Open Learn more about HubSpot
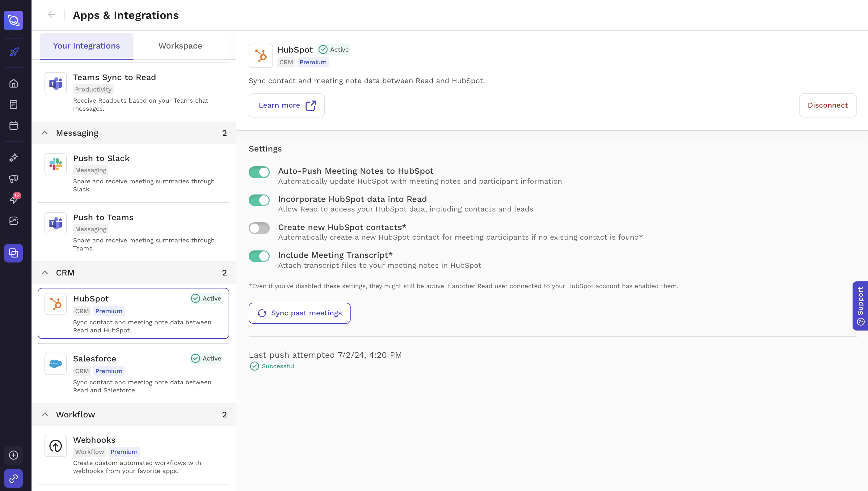The height and width of the screenshot is (491, 868). (286, 105)
